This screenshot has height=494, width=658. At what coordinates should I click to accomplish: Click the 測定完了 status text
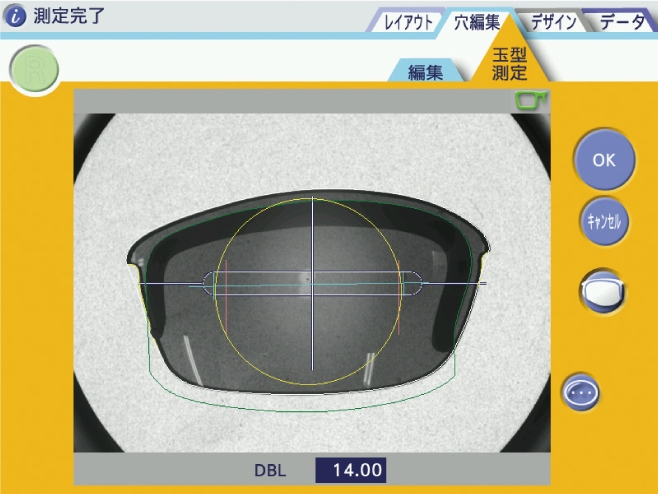click(x=69, y=16)
